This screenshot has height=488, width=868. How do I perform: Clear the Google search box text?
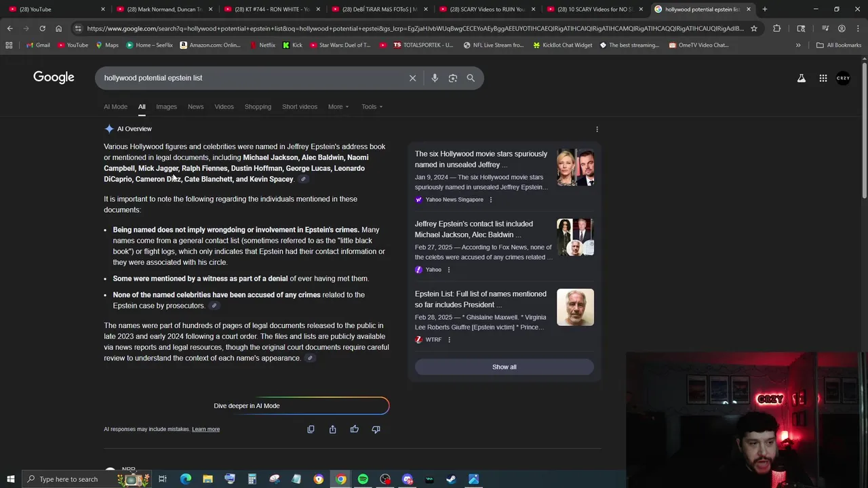click(412, 78)
